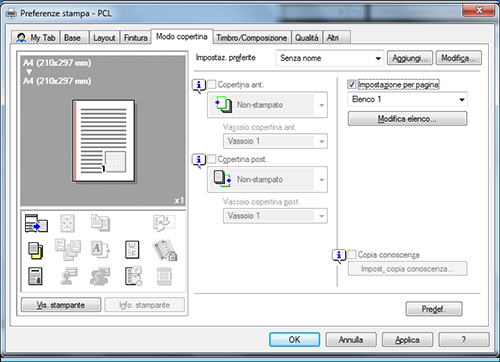Click the 'x1' copies count text
The width and height of the screenshot is (500, 362).
point(179,200)
